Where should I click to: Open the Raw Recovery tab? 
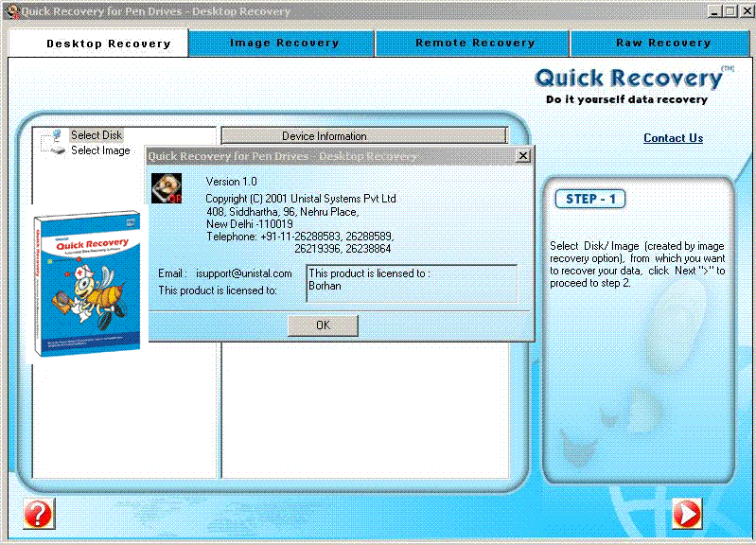pyautogui.click(x=659, y=43)
